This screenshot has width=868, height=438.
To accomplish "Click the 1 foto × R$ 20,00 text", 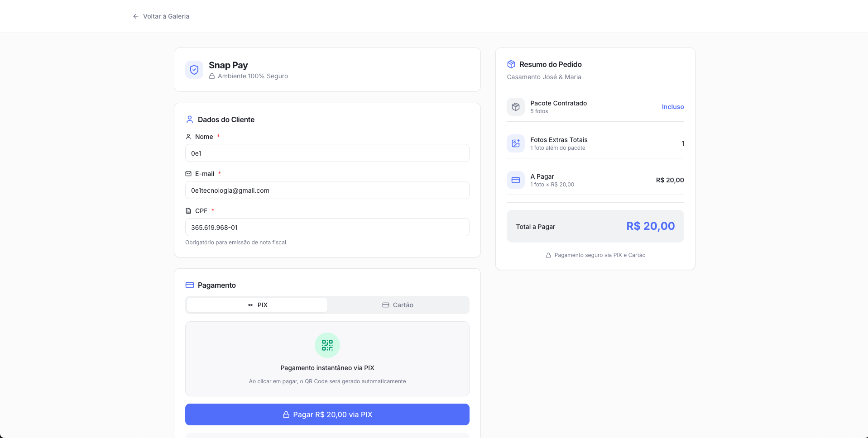I will [x=552, y=185].
